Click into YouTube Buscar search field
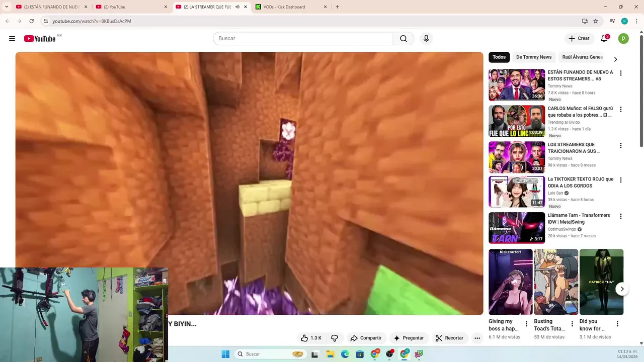Screen dimensions: 644x362 [303, 39]
